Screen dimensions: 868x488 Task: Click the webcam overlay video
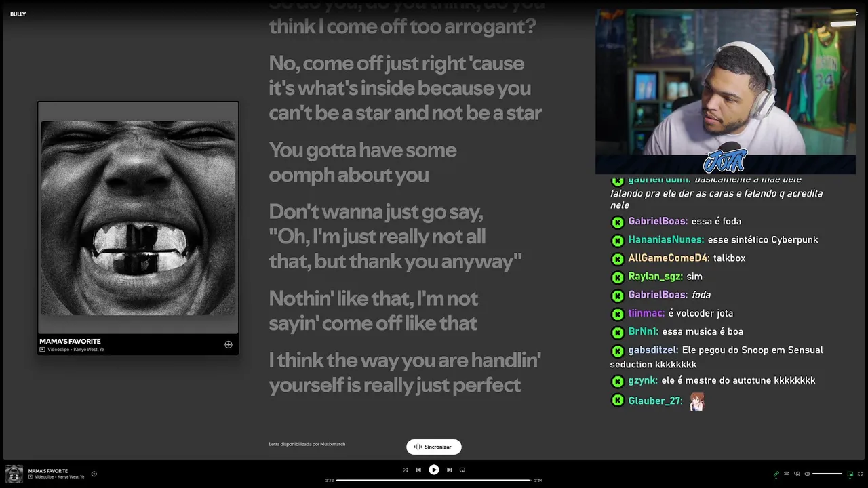coord(726,91)
